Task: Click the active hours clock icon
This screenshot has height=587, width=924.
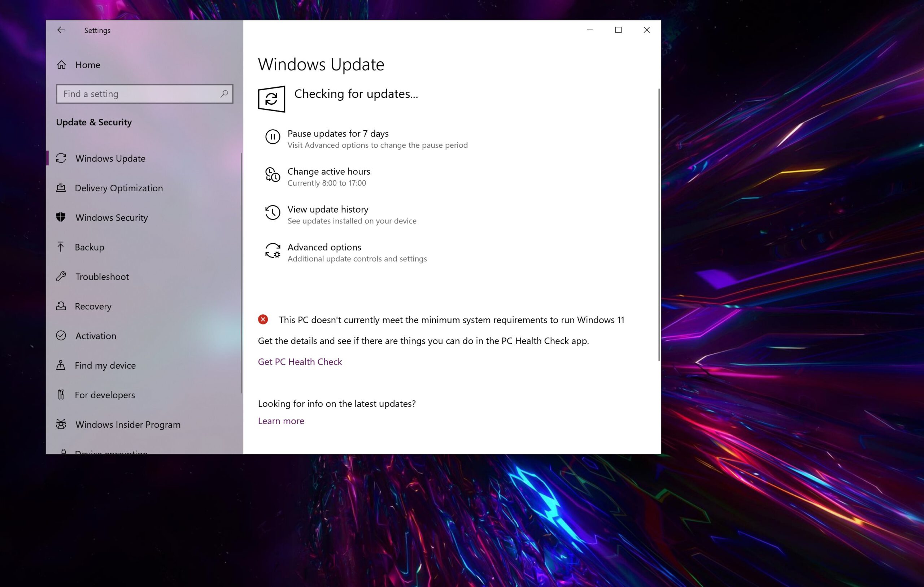Action: 273,175
